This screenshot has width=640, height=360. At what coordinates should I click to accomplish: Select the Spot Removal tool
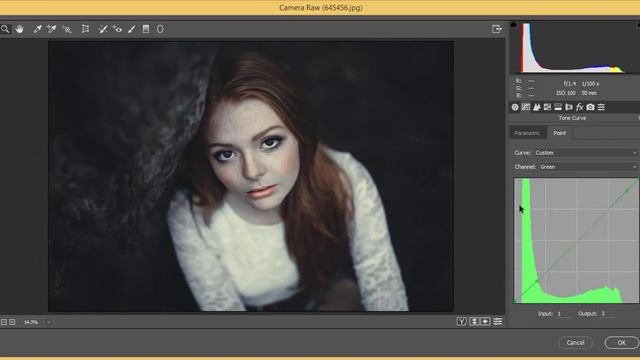[x=103, y=29]
